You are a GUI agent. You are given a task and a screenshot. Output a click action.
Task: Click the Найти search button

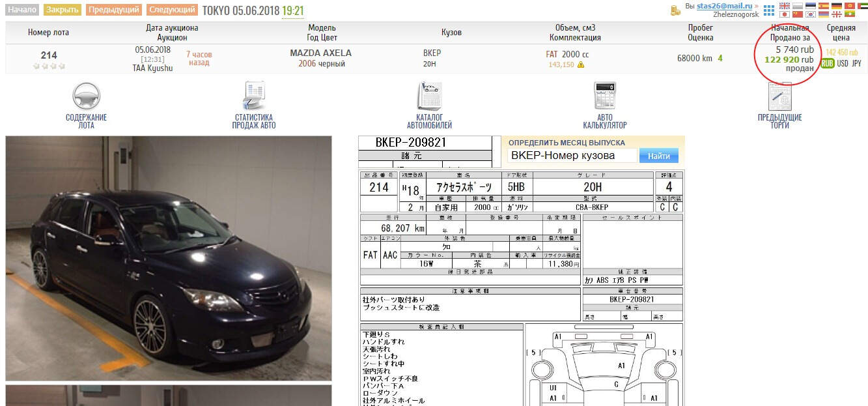point(658,156)
